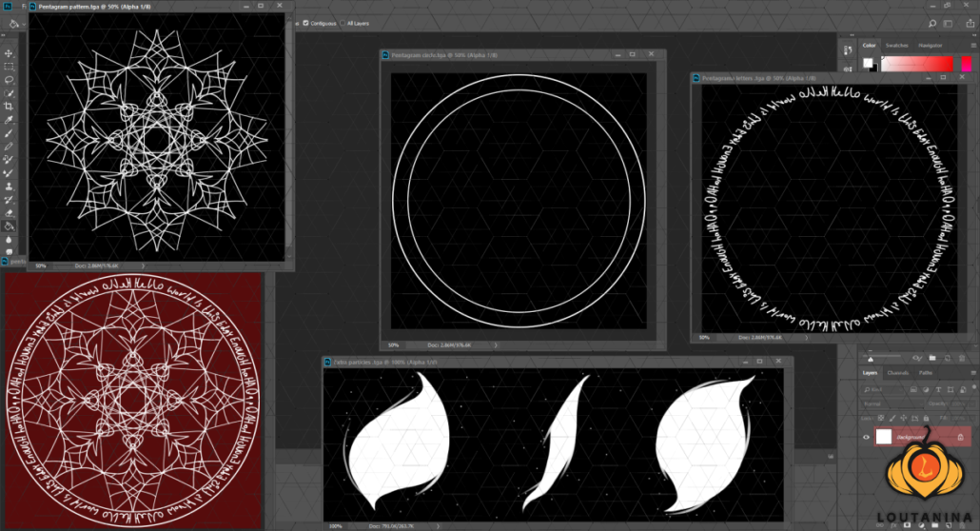Switch to the Swatches tab
Image resolution: width=980 pixels, height=531 pixels.
tap(896, 45)
